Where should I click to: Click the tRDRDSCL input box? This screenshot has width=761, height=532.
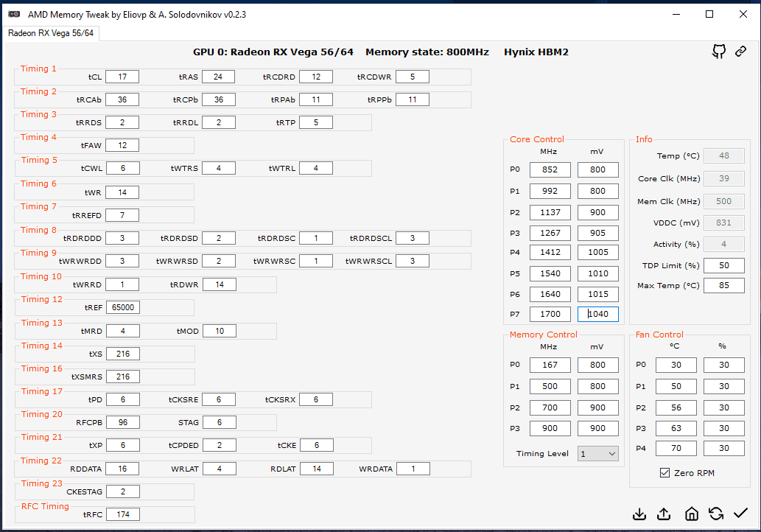click(x=413, y=238)
